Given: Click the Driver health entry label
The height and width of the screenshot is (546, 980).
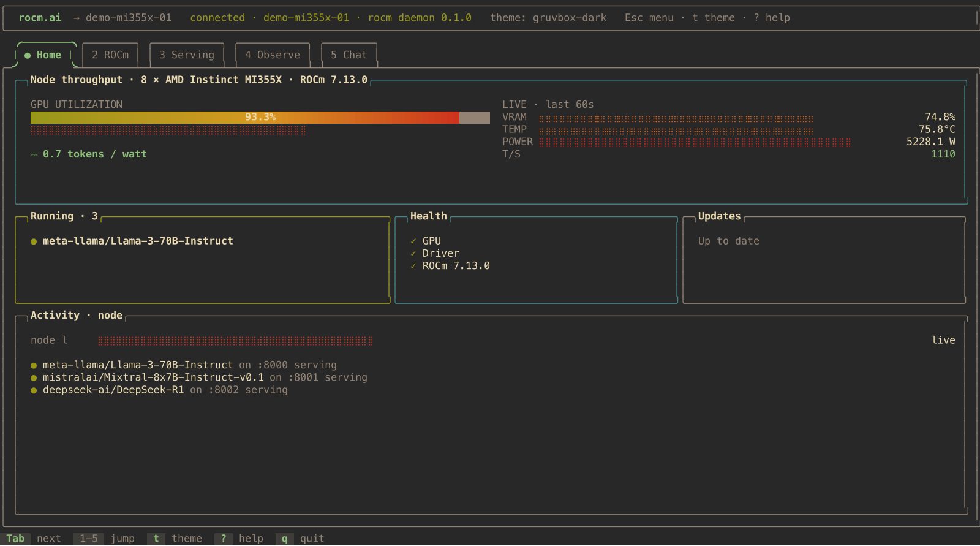Looking at the screenshot, I should coord(441,254).
